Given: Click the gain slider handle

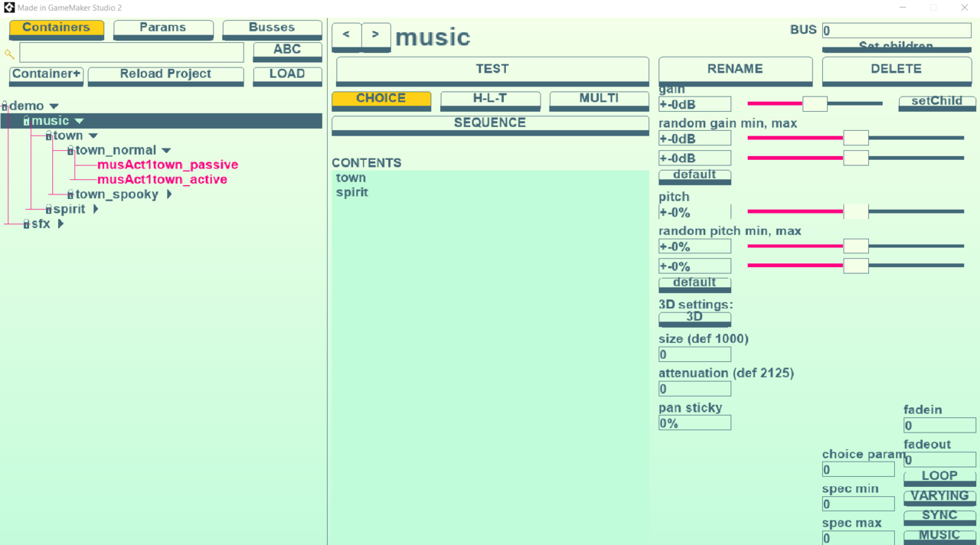Looking at the screenshot, I should coord(815,103).
